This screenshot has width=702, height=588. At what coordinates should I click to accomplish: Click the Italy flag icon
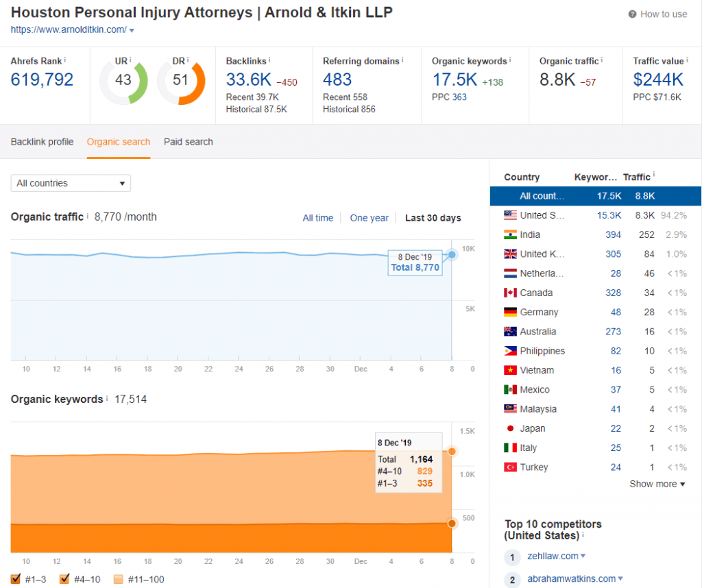pyautogui.click(x=510, y=448)
